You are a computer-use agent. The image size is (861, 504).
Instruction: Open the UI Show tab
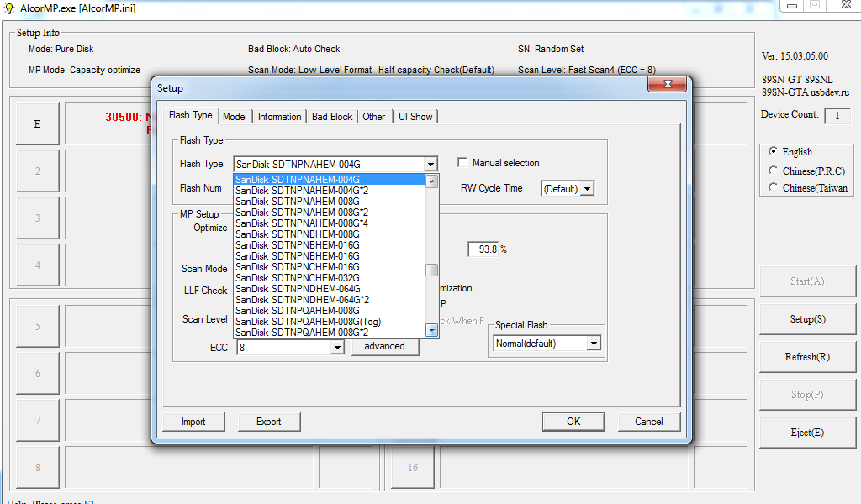pos(415,116)
